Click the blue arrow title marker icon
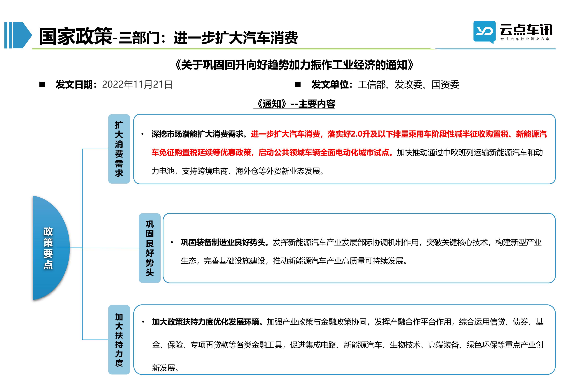This screenshot has width=588, height=392. tap(18, 35)
